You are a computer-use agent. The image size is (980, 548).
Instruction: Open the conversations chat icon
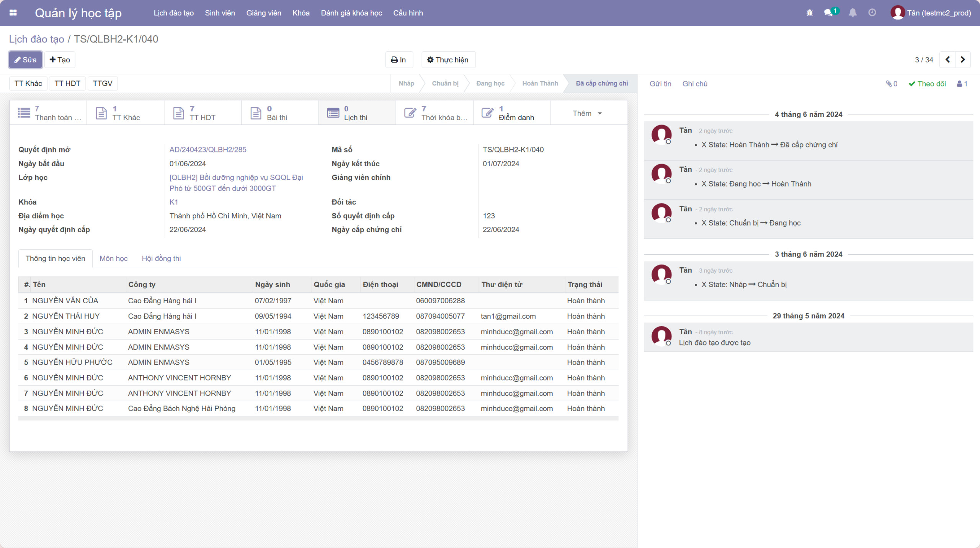click(828, 13)
